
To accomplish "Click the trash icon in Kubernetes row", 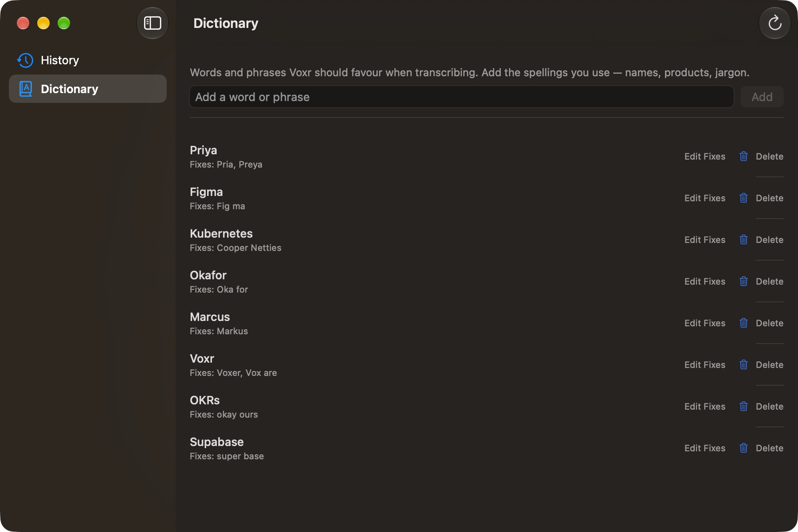I will 744,240.
